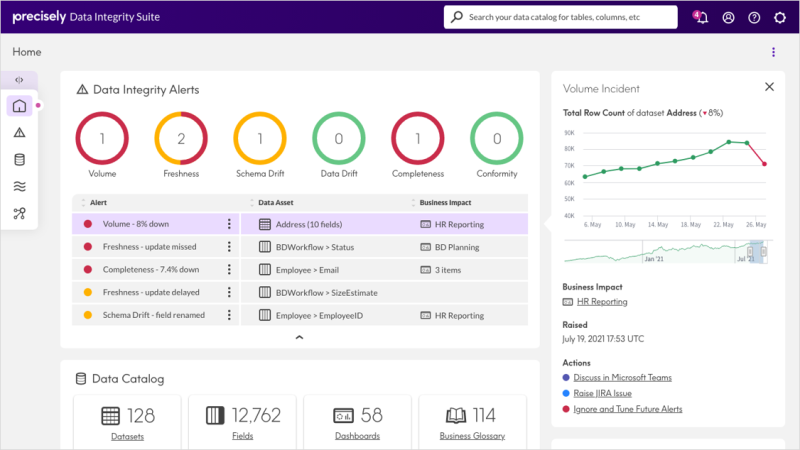Image resolution: width=800 pixels, height=450 pixels.
Task: Click the Raise JIRA Issue link
Action: click(603, 393)
